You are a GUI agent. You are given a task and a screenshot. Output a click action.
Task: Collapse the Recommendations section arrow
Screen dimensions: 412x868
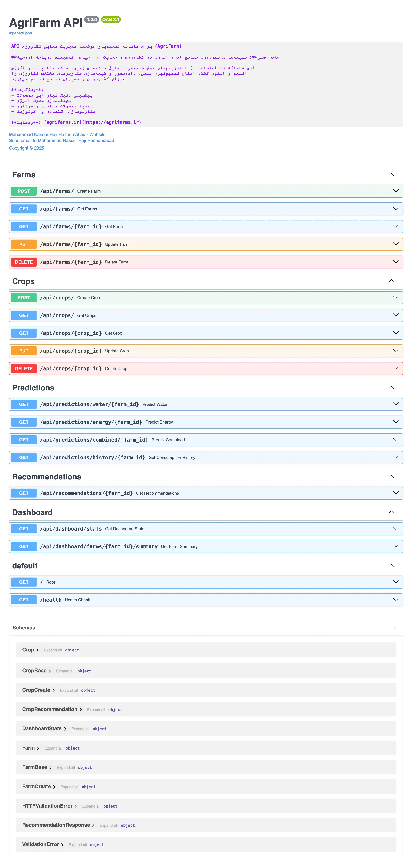pyautogui.click(x=391, y=476)
